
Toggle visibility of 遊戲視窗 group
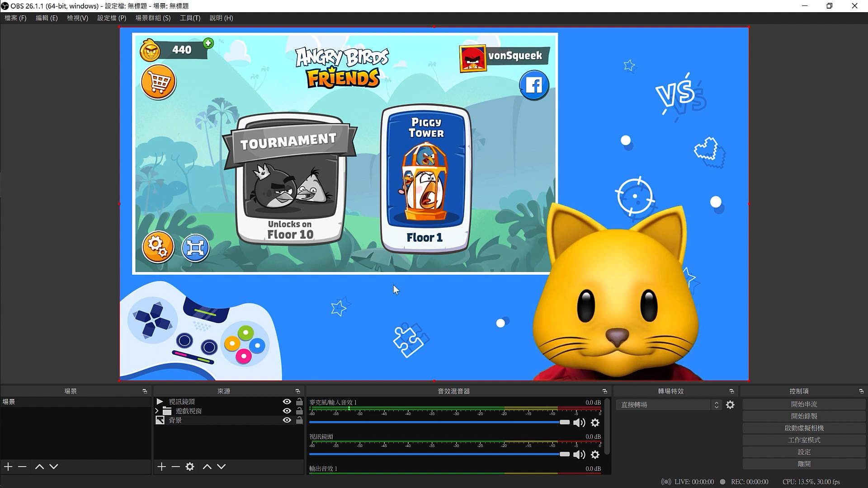[287, 411]
